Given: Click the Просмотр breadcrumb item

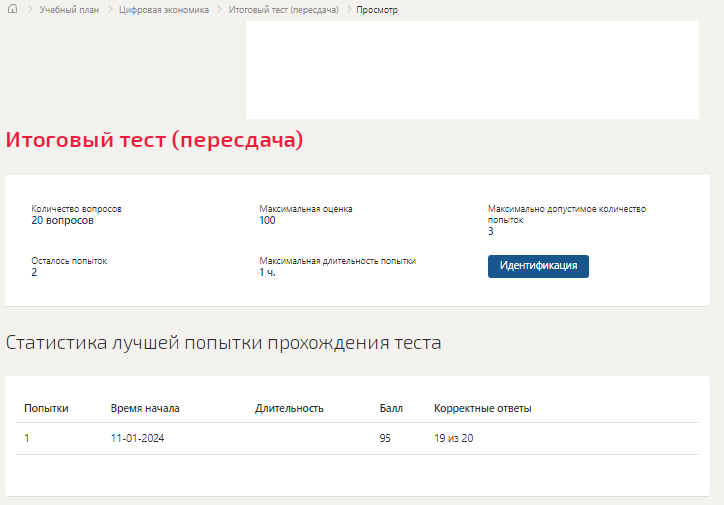Looking at the screenshot, I should point(377,10).
